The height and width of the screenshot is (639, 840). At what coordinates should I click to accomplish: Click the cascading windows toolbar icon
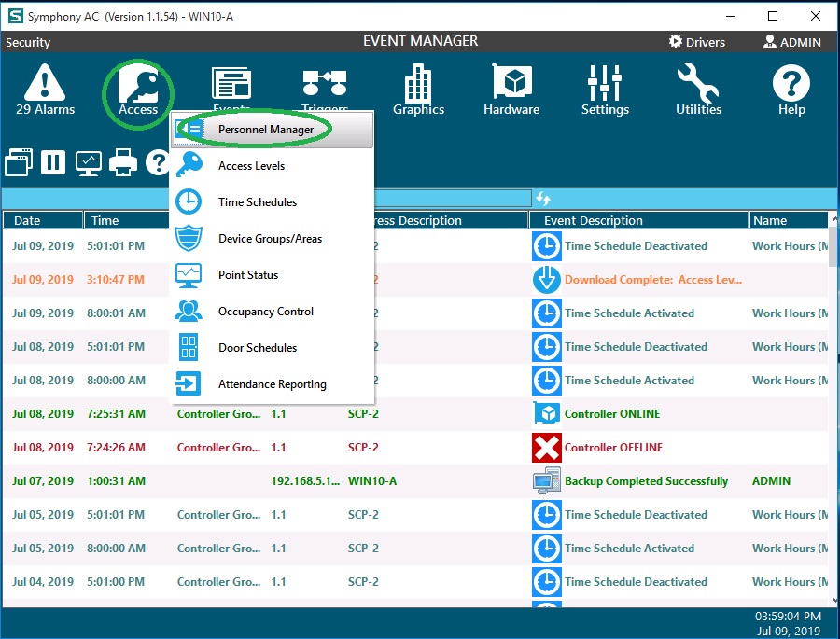[x=19, y=162]
